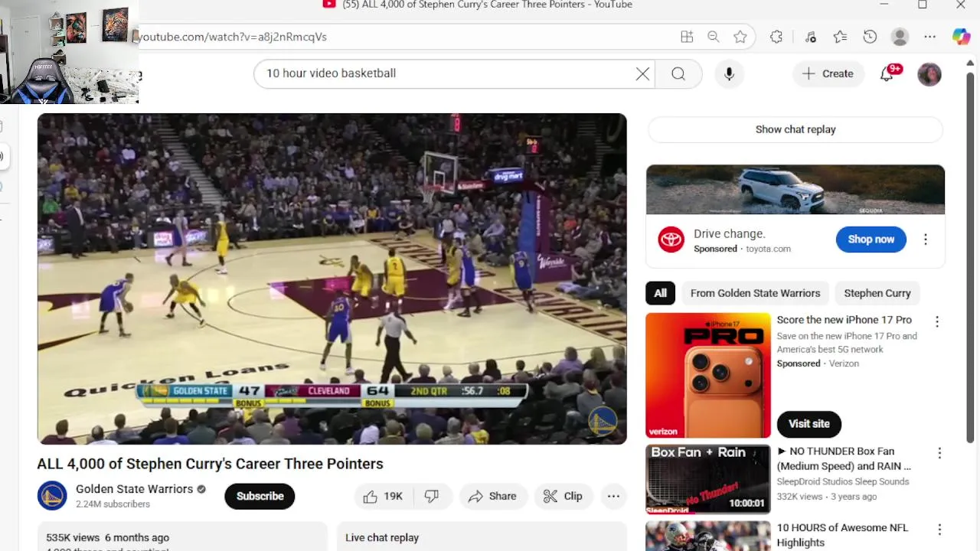Open NFL highlights video thumbnail

(x=708, y=536)
